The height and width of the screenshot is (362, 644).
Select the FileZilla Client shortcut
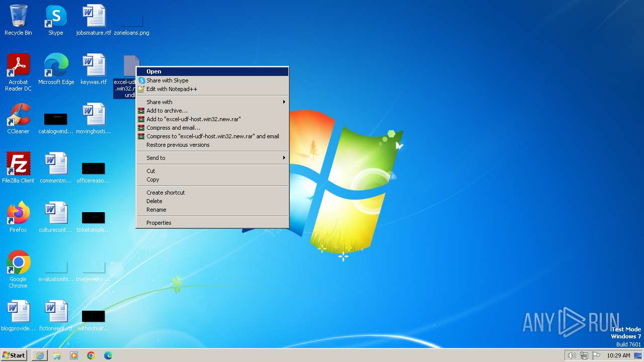[18, 168]
